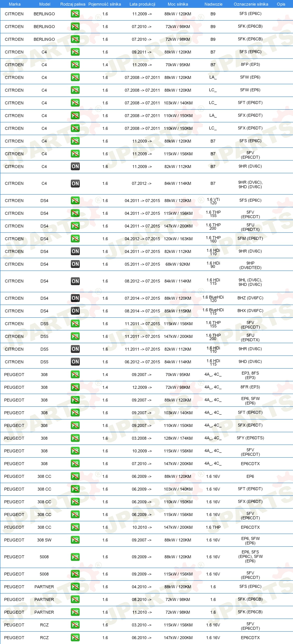Click the Moc silnika column header
The height and width of the screenshot is (644, 293).
pyautogui.click(x=178, y=4)
